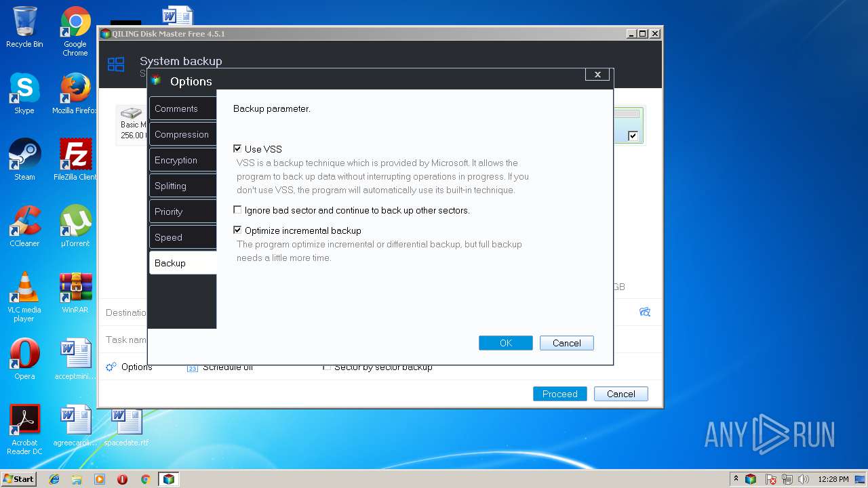
Task: Uncheck Optimize incremental backup
Action: (x=237, y=230)
